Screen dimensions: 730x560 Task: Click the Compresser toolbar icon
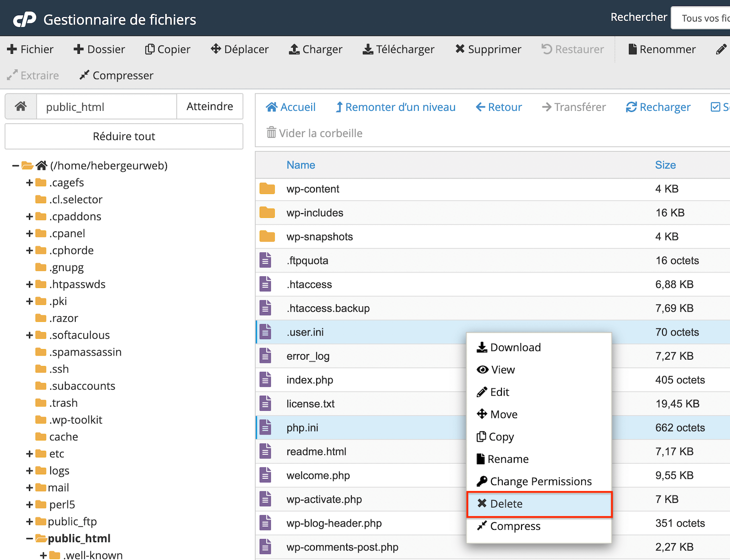pyautogui.click(x=84, y=75)
